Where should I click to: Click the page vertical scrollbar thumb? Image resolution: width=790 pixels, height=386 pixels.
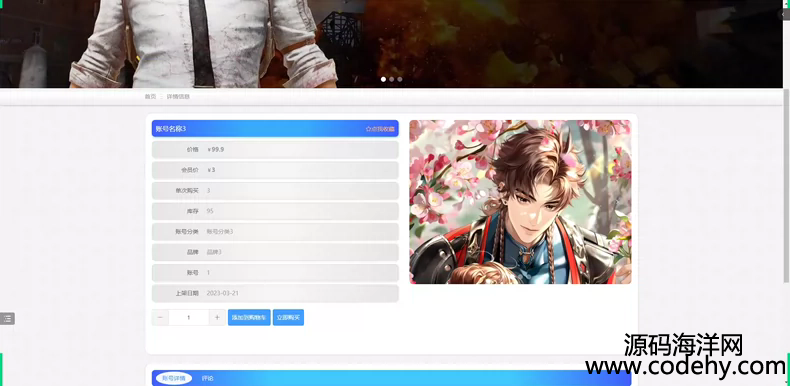pyautogui.click(x=786, y=185)
